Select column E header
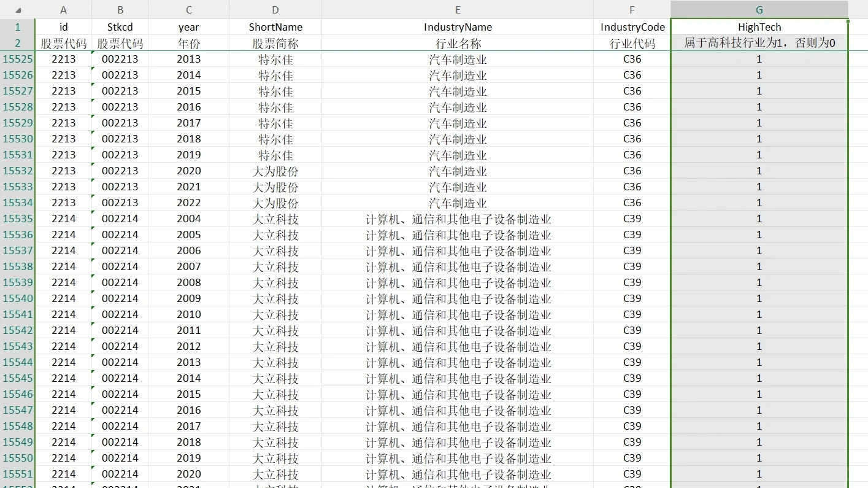 pos(458,10)
